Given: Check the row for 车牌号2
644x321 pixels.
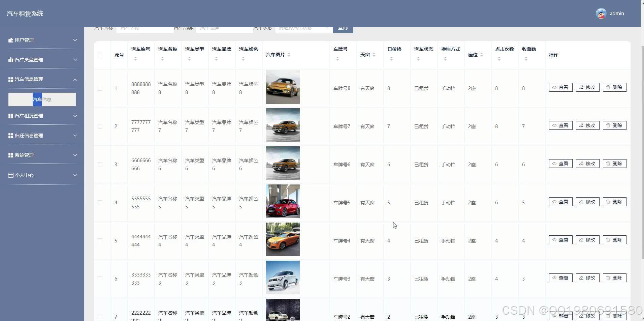Looking at the screenshot, I should 100,317.
